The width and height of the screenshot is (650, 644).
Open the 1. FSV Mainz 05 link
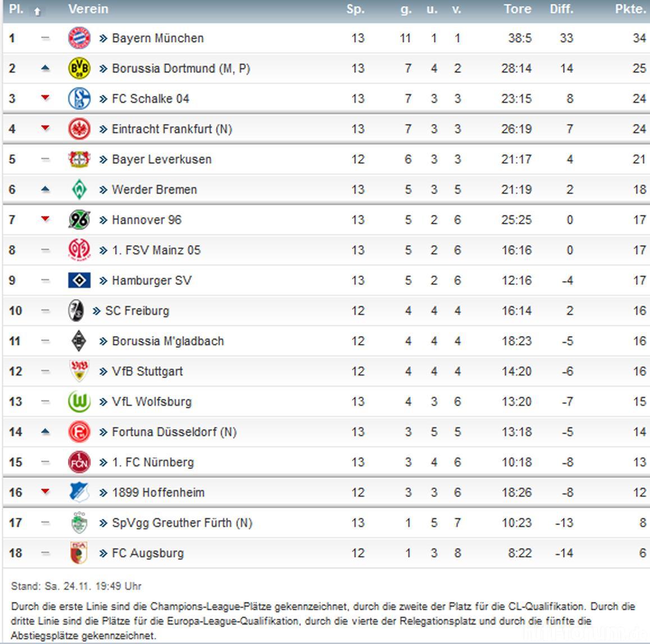[x=155, y=250]
